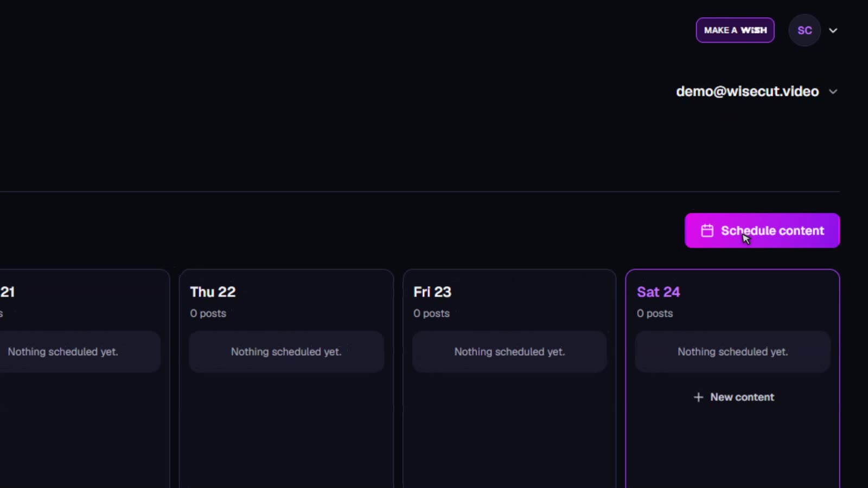Viewport: 868px width, 488px height.
Task: Expand the chevron beside demo@wisecut.video
Action: 833,92
